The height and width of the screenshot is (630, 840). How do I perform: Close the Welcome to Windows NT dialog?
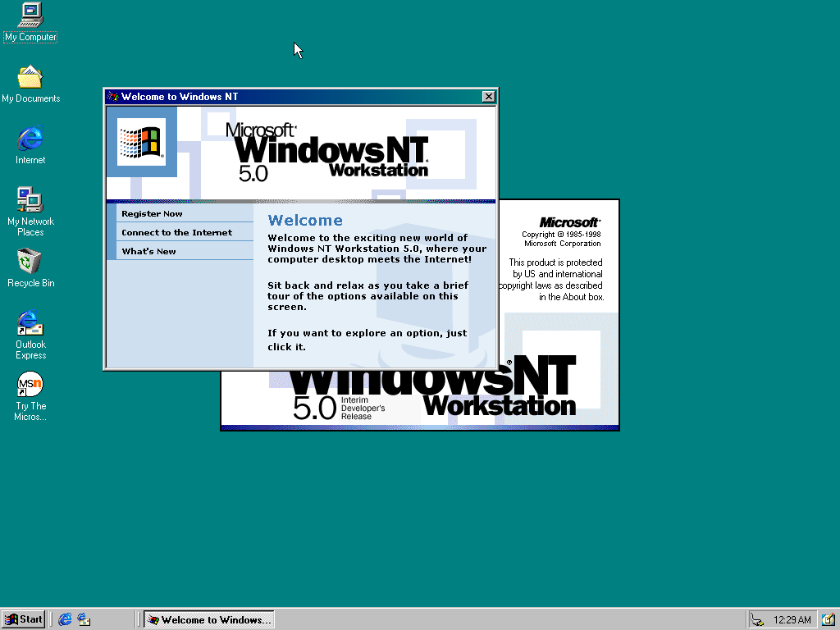[x=489, y=97]
